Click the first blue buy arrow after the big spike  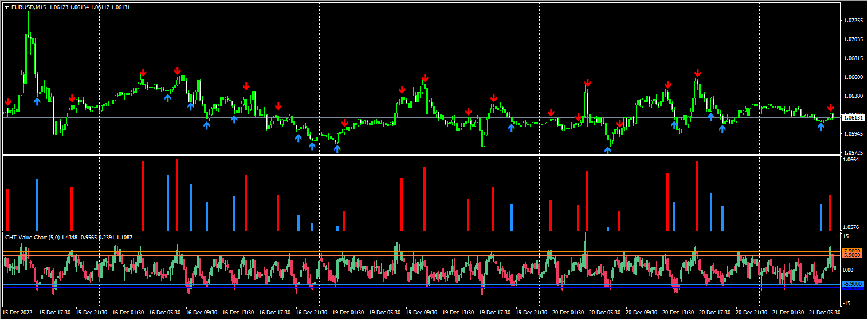click(x=37, y=101)
